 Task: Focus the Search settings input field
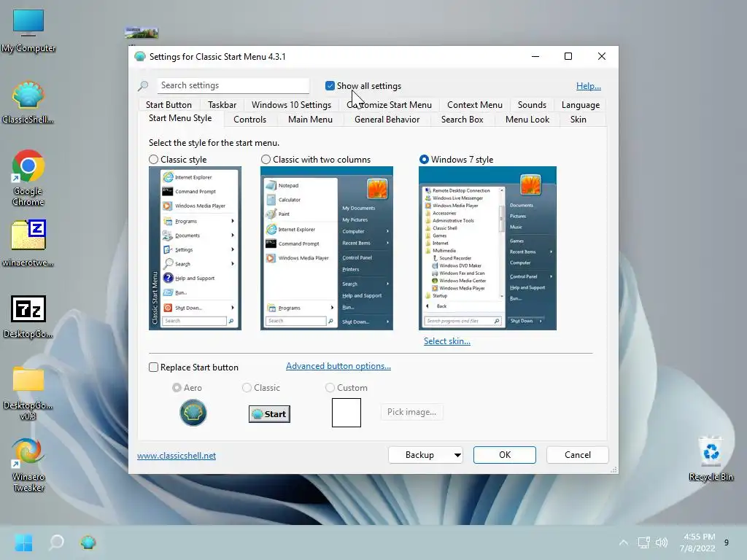point(233,86)
